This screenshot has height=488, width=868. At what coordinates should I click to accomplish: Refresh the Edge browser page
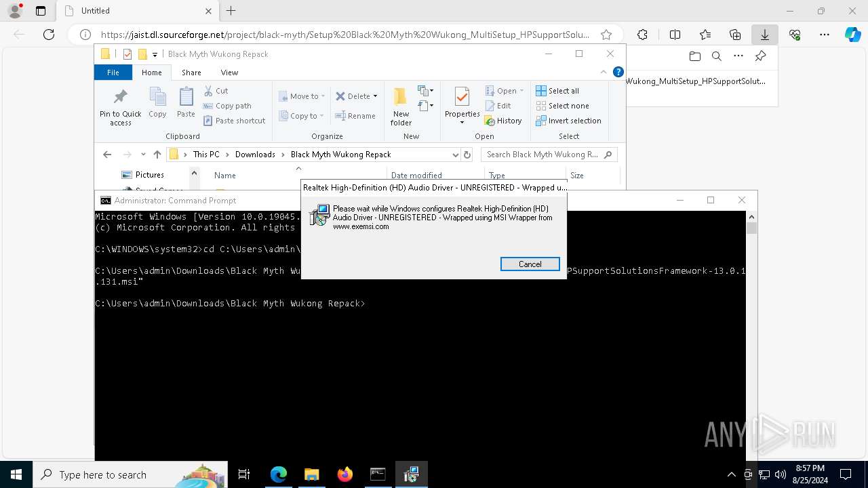click(49, 35)
